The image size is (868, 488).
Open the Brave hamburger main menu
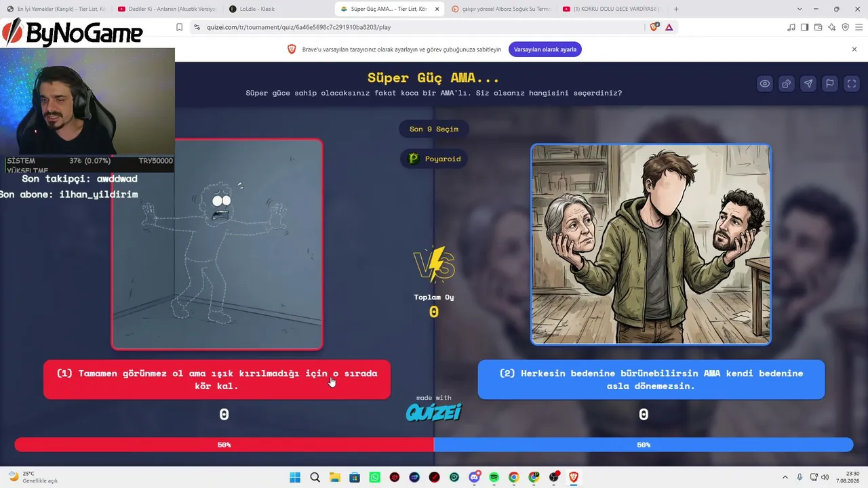(x=859, y=27)
